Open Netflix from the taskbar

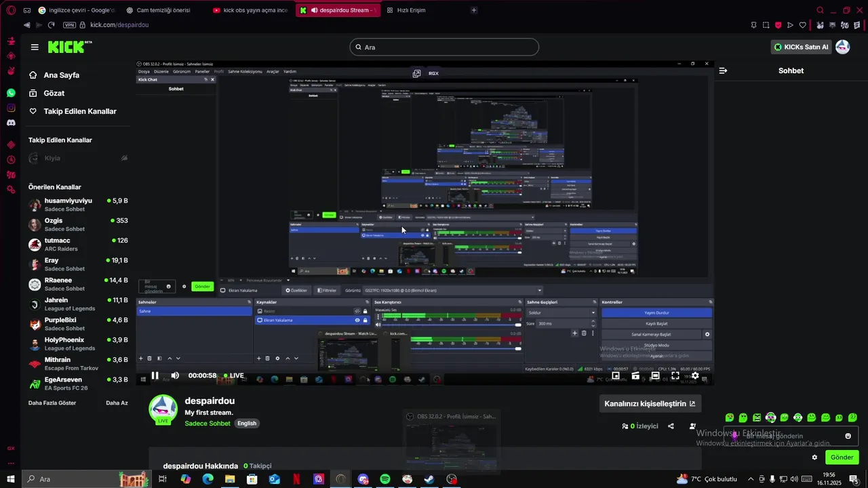click(x=296, y=479)
